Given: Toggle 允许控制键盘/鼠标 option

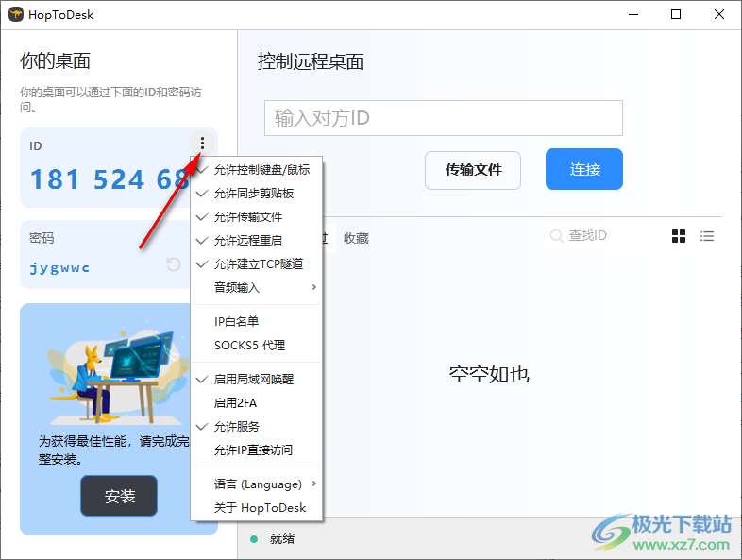Looking at the screenshot, I should click(x=257, y=169).
